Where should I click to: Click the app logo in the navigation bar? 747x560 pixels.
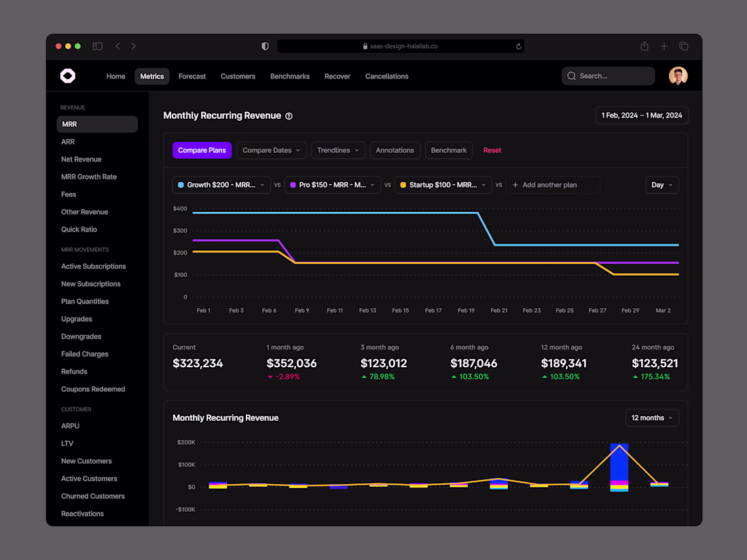point(68,76)
